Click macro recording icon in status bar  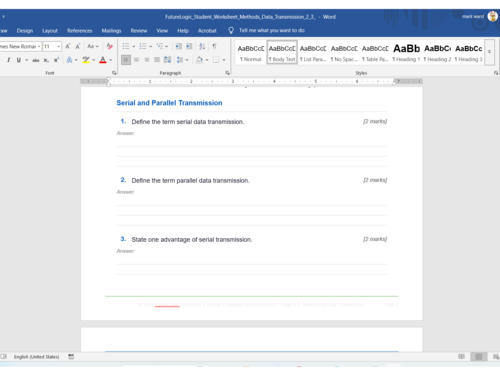point(71,357)
